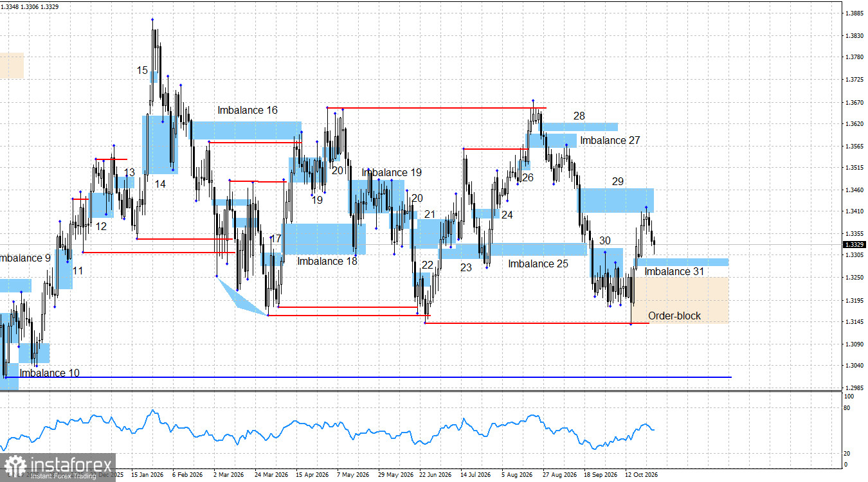Viewport: 868px width, 482px height.
Task: Click the indicator scale value 20
Action: pyautogui.click(x=848, y=454)
